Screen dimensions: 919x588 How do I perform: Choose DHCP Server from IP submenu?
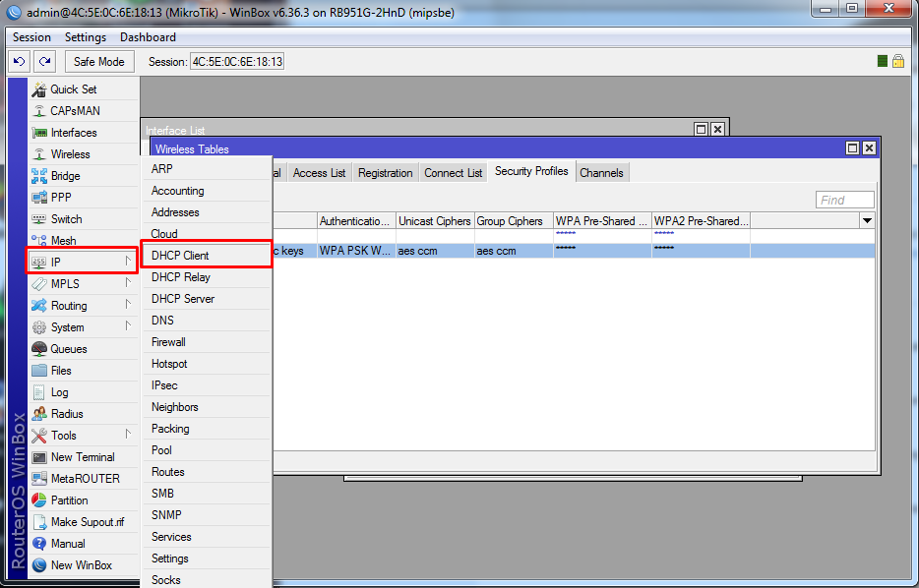pos(207,299)
